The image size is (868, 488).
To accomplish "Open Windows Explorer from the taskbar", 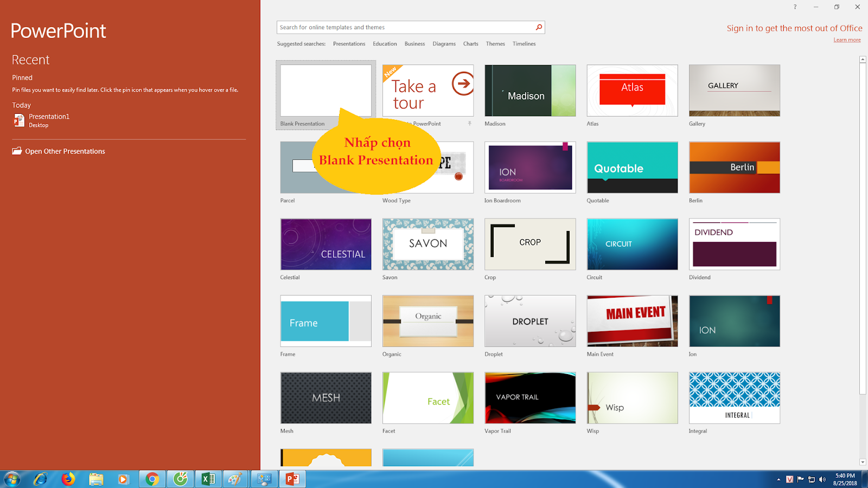I will [x=96, y=479].
